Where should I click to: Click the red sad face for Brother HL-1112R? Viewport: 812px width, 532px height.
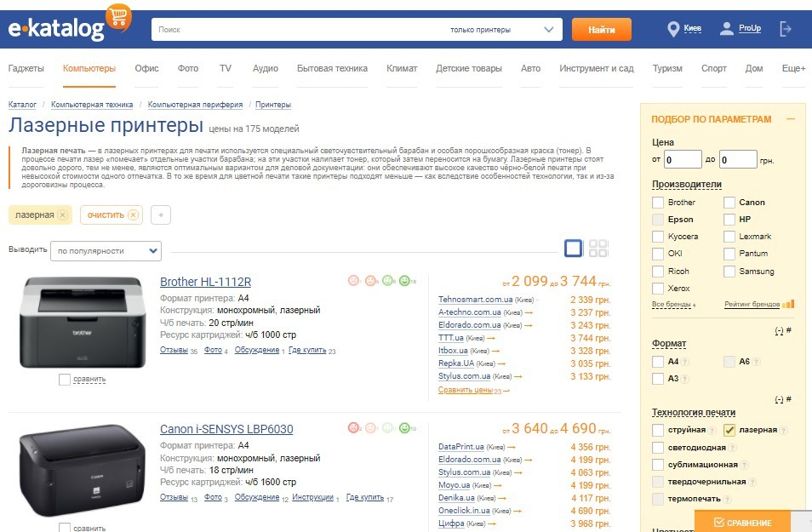click(354, 280)
